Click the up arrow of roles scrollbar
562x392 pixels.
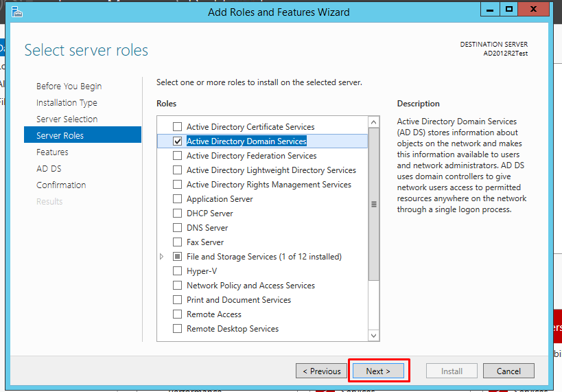click(x=373, y=122)
